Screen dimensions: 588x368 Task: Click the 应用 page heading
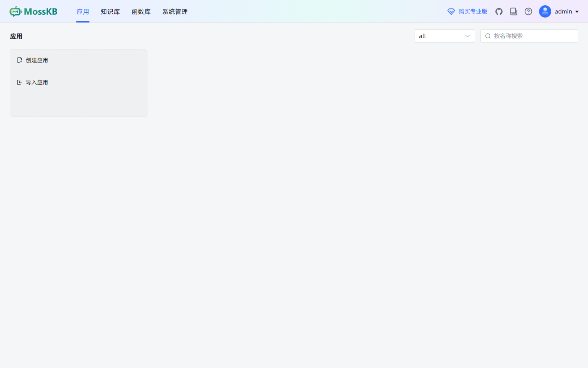(x=16, y=36)
